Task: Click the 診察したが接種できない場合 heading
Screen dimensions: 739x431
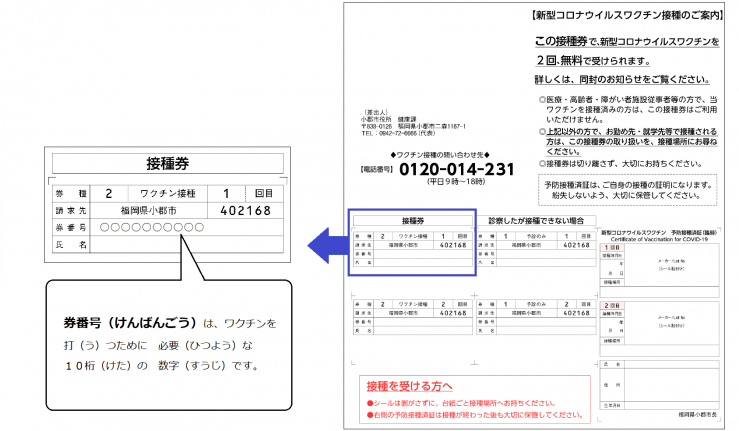Action: 536,219
